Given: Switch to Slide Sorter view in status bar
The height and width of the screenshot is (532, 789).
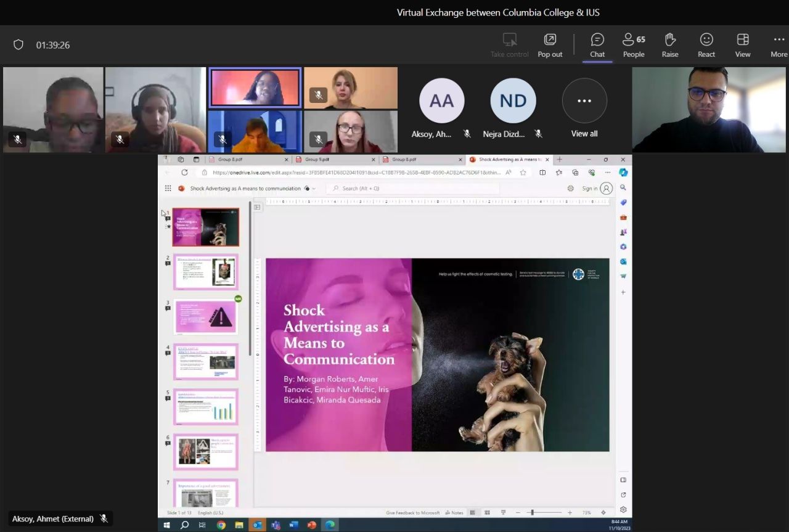Looking at the screenshot, I should click(487, 513).
